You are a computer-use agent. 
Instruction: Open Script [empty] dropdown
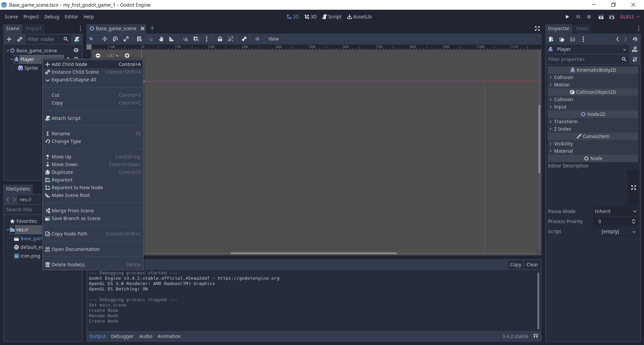click(615, 231)
